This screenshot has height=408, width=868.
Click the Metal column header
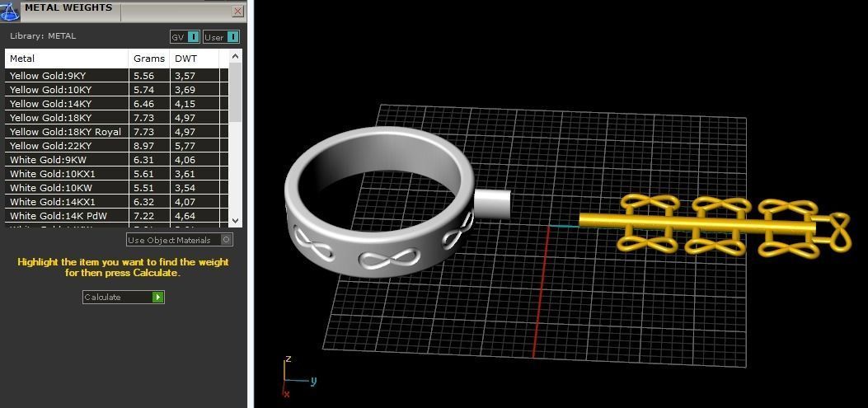pos(67,59)
